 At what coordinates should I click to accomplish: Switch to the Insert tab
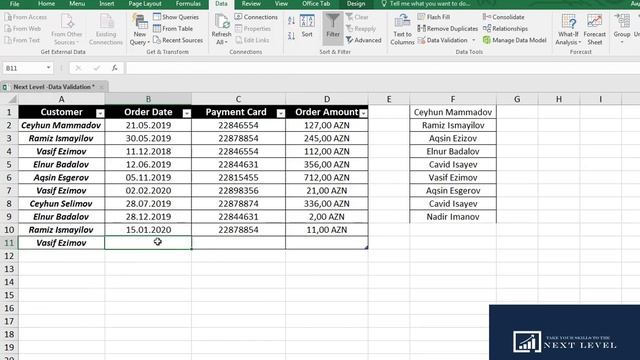(107, 4)
